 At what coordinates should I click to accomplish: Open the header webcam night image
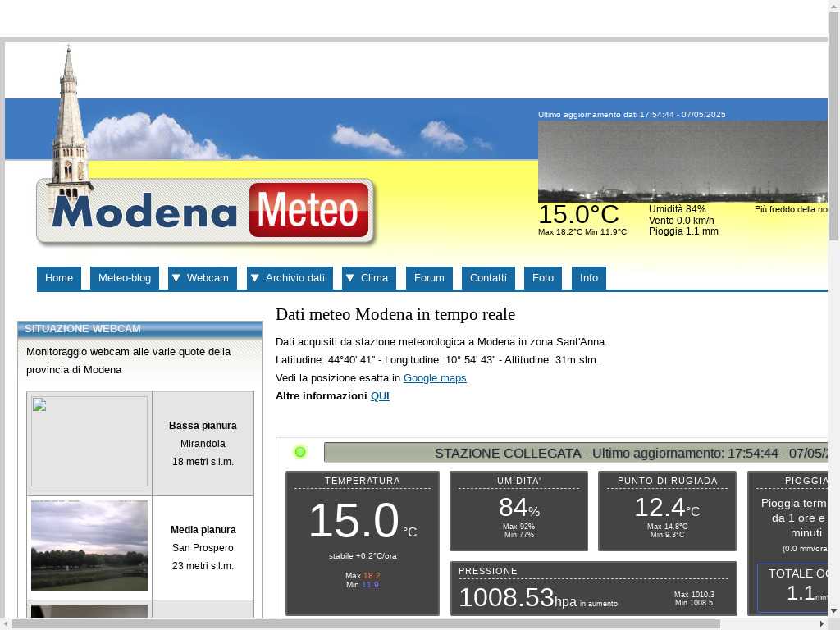pyautogui.click(x=682, y=162)
